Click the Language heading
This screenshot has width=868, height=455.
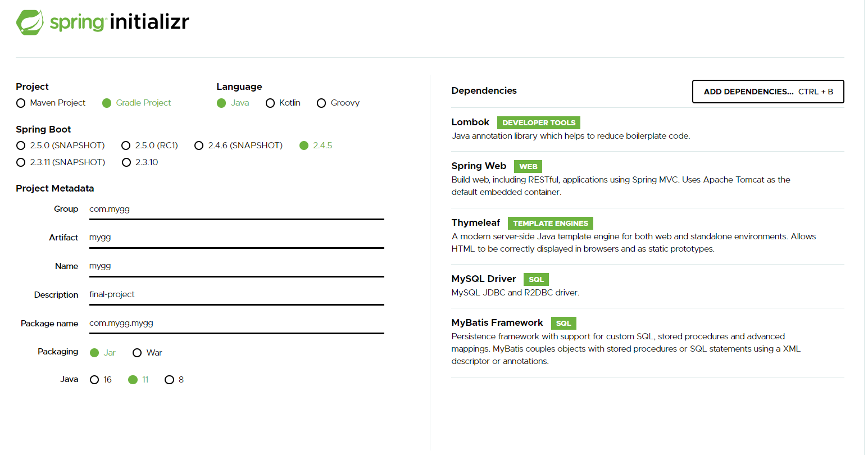pyautogui.click(x=239, y=87)
